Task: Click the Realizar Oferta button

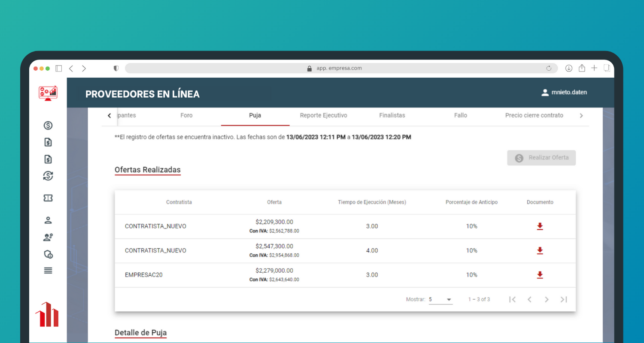Action: pos(541,158)
